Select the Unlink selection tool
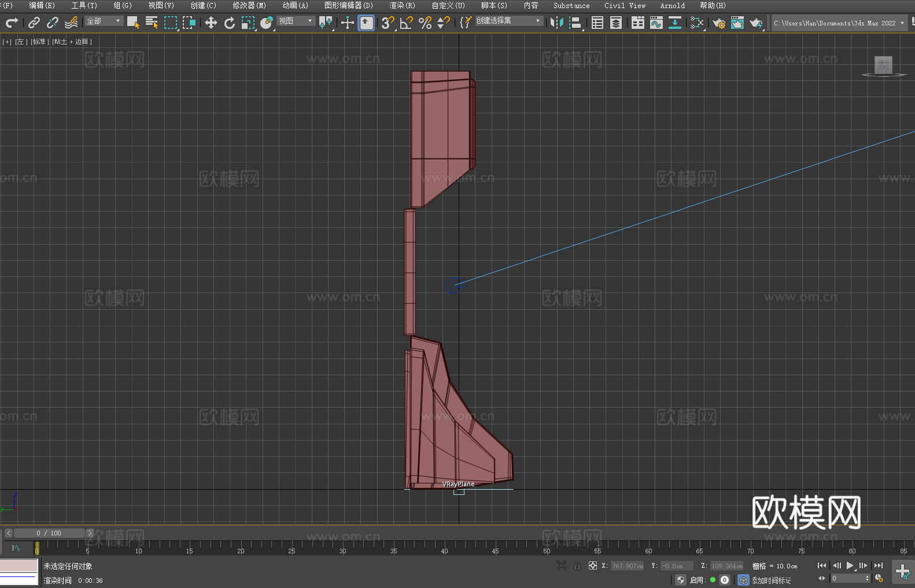The image size is (915, 588). click(x=53, y=23)
